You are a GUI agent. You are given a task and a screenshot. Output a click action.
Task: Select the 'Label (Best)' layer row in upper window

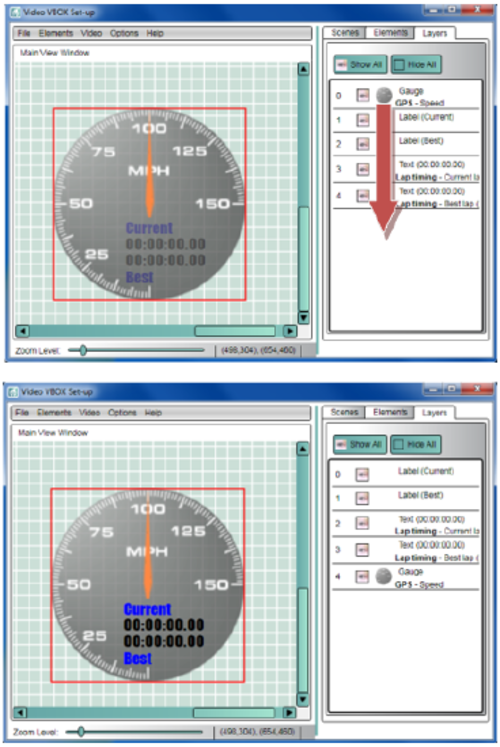(x=406, y=144)
